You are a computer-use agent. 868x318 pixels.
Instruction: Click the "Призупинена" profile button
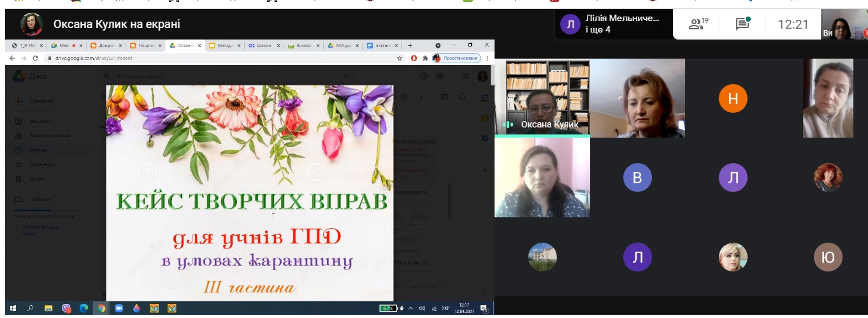coord(456,58)
